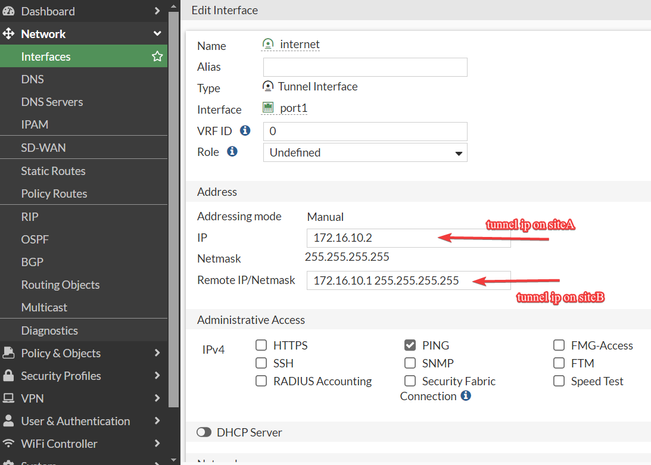The image size is (651, 465).
Task: Uncheck the PING access checkbox
Action: tap(410, 345)
